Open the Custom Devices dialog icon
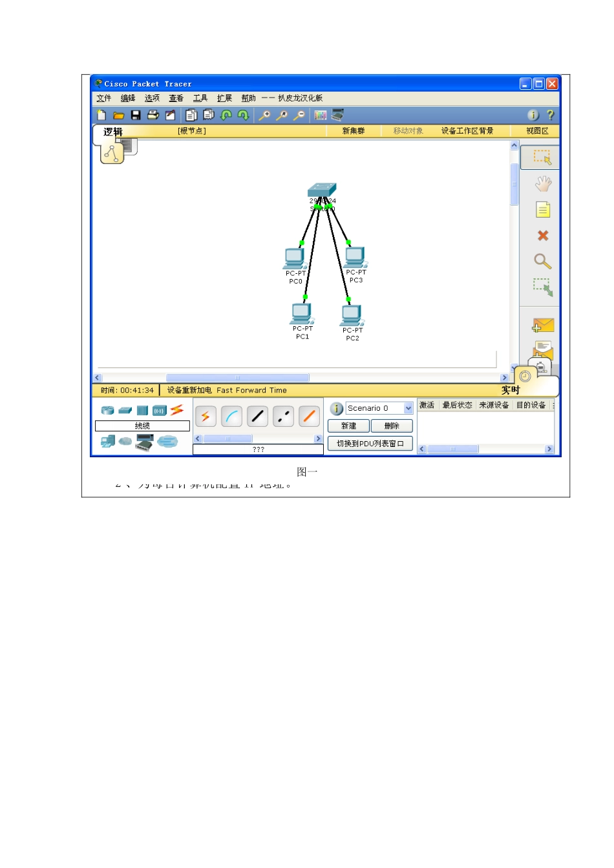 point(338,115)
